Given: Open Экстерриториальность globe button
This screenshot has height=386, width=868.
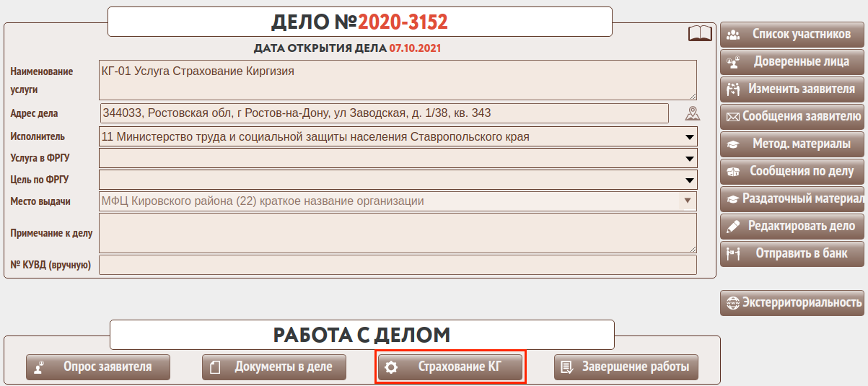Looking at the screenshot, I should (x=792, y=302).
